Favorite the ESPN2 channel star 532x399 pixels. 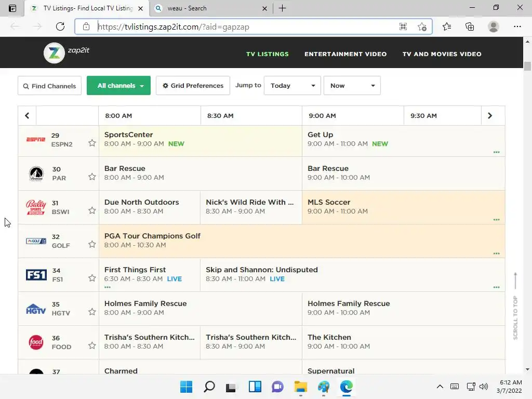pos(92,143)
